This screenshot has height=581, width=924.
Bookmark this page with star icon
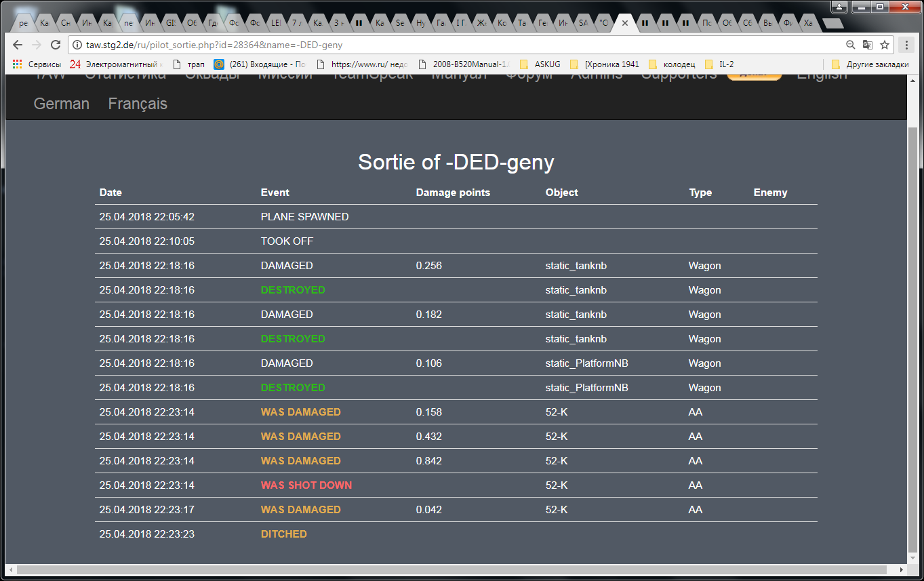click(x=884, y=45)
